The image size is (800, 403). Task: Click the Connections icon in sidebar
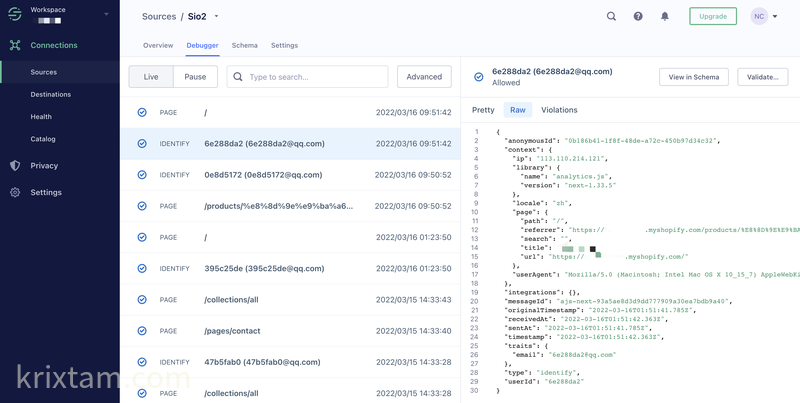coord(14,45)
